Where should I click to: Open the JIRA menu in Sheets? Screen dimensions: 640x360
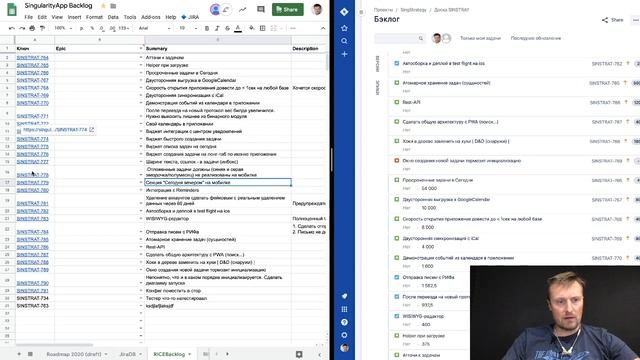click(x=190, y=17)
